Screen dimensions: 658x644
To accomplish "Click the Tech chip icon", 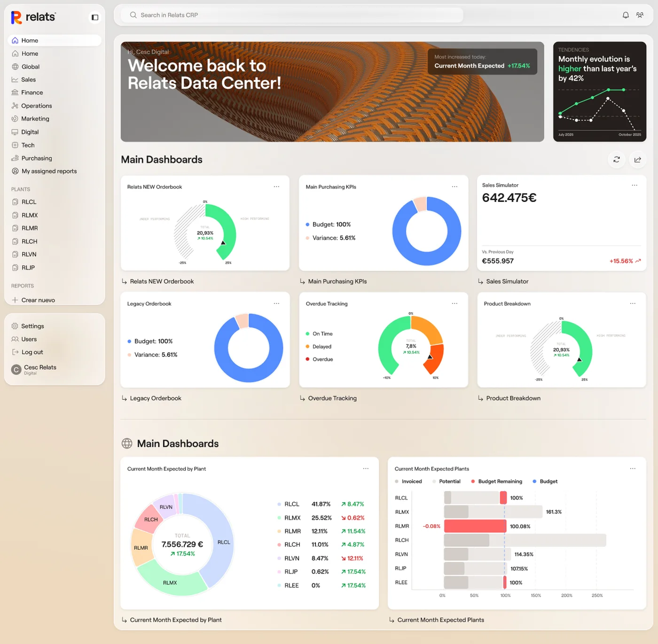I will [x=15, y=145].
